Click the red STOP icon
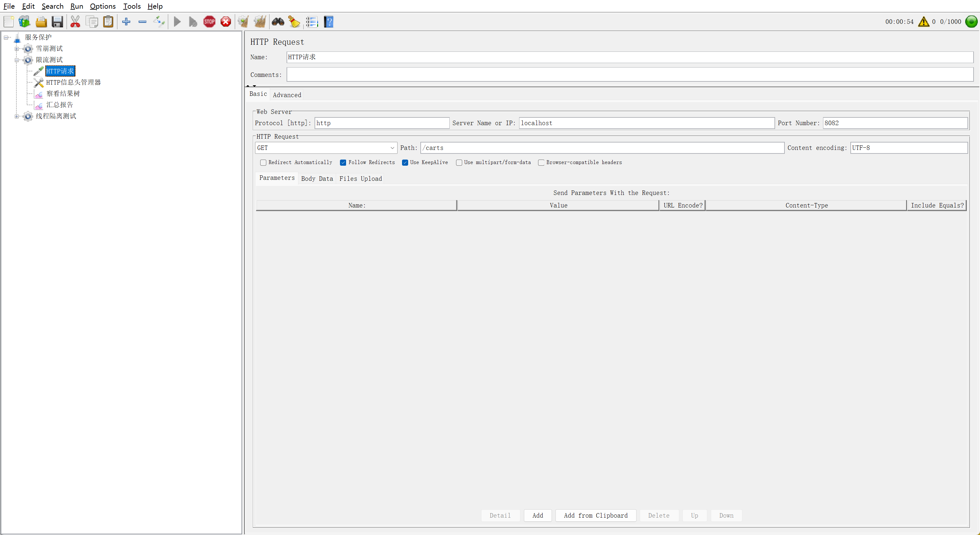 (x=209, y=22)
